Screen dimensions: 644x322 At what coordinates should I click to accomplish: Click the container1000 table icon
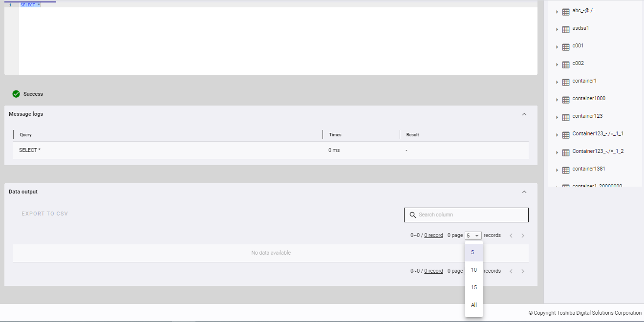(x=566, y=100)
